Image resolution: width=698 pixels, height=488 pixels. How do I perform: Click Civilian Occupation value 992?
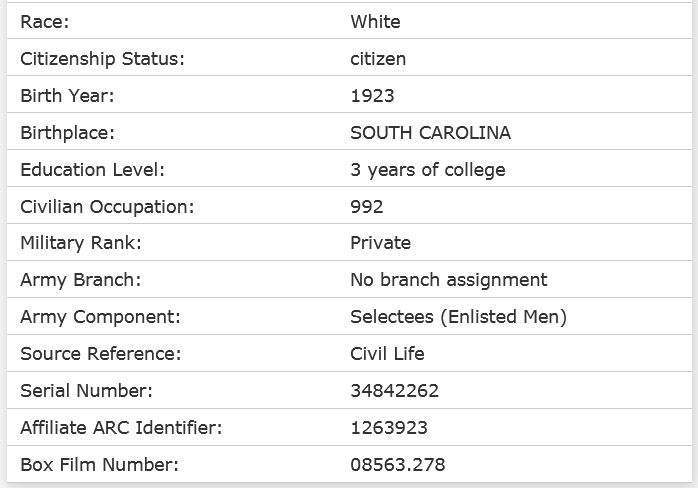point(366,207)
